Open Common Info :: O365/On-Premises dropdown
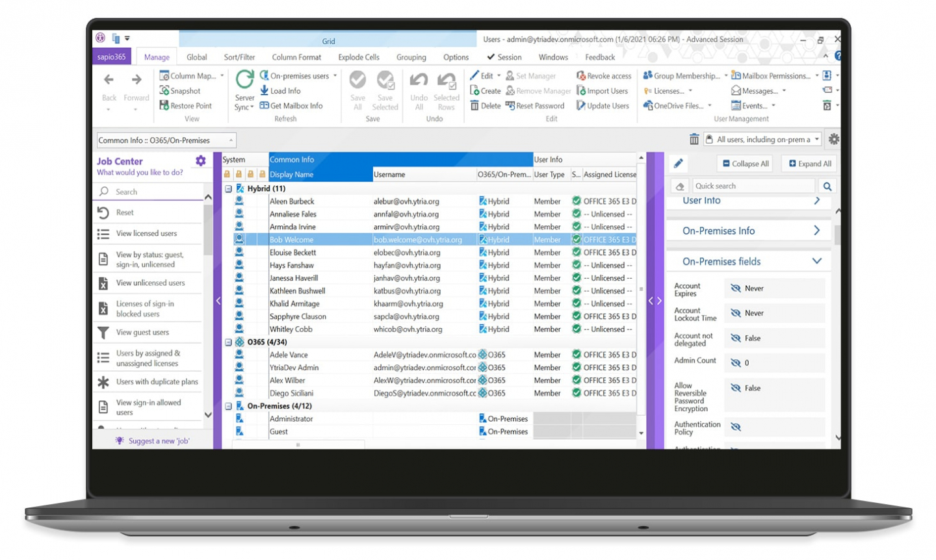The height and width of the screenshot is (560, 936). point(166,140)
